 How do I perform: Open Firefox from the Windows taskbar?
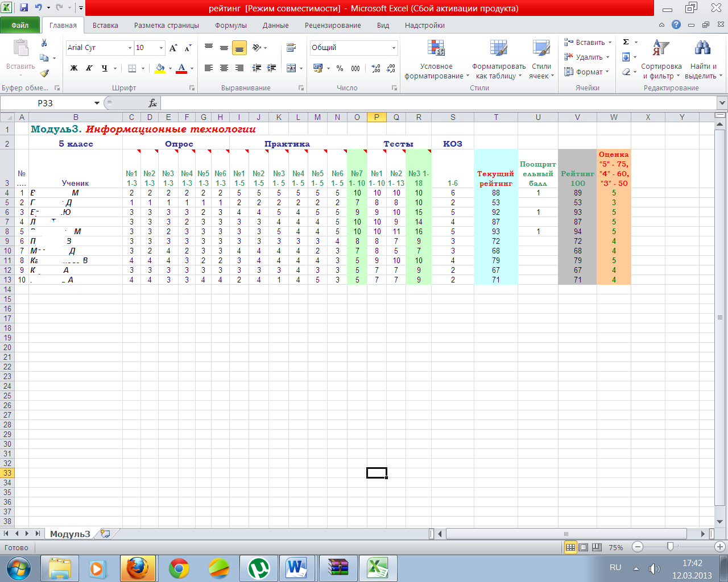tap(136, 568)
